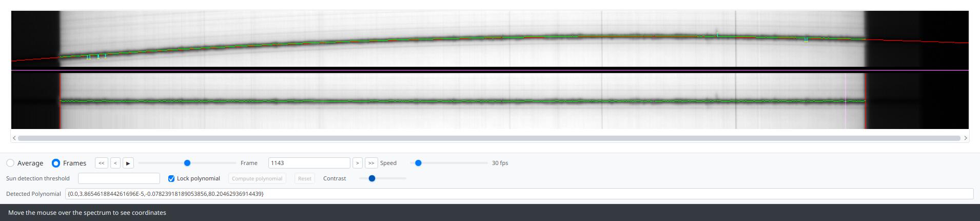The width and height of the screenshot is (980, 221).
Task: Click the '30 fps' speed value
Action: coord(500,163)
